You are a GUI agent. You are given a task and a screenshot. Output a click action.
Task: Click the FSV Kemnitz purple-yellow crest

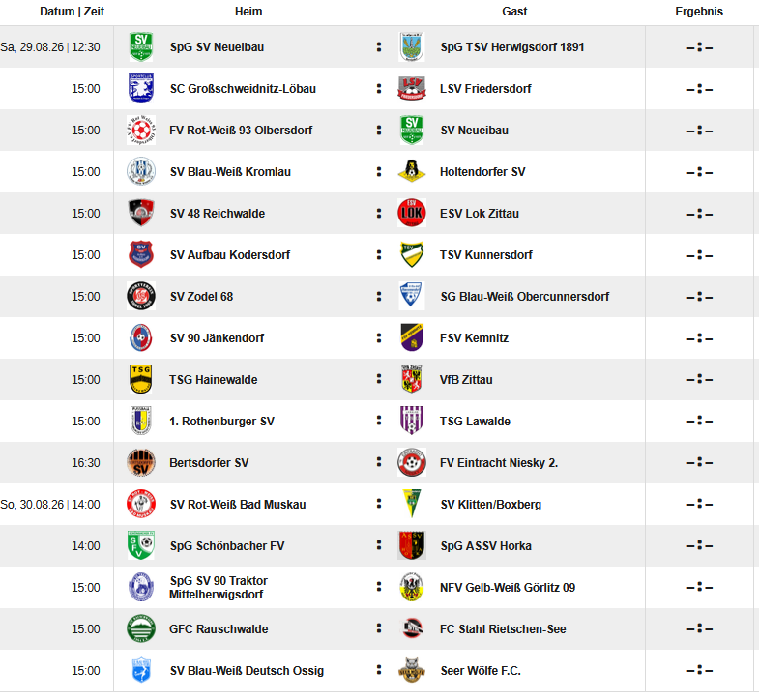412,337
